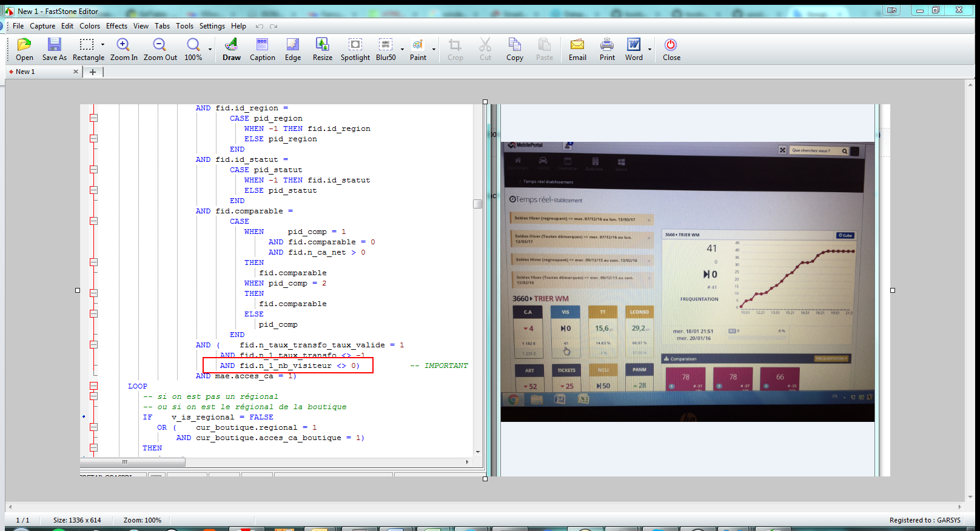Image resolution: width=980 pixels, height=531 pixels.
Task: Close the New 1 tab
Action: point(76,72)
